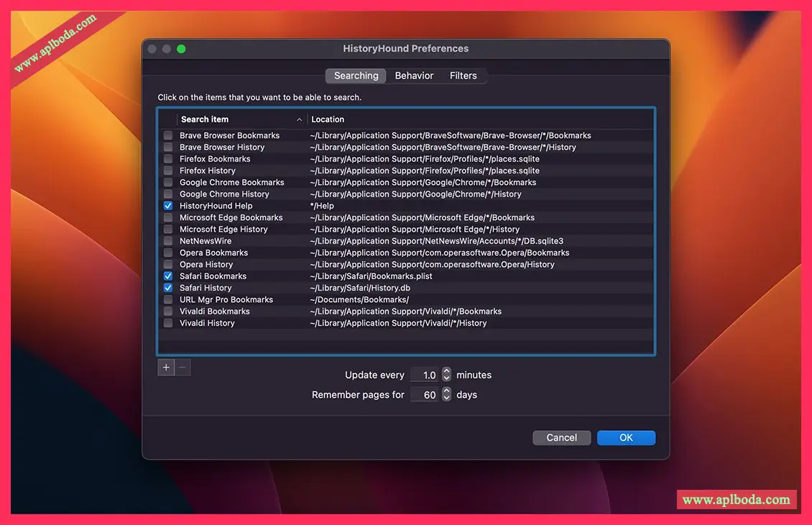Tick Google Chrome History checkbox
The height and width of the screenshot is (525, 812).
[x=167, y=194]
